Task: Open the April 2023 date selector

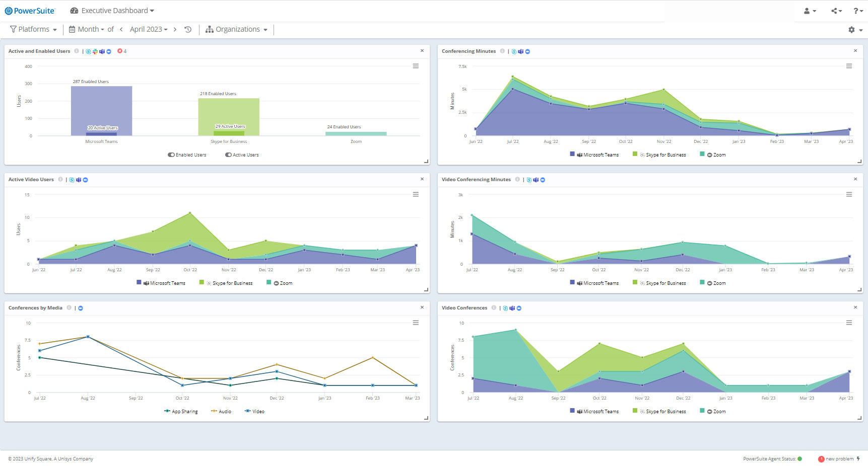Action: [149, 29]
